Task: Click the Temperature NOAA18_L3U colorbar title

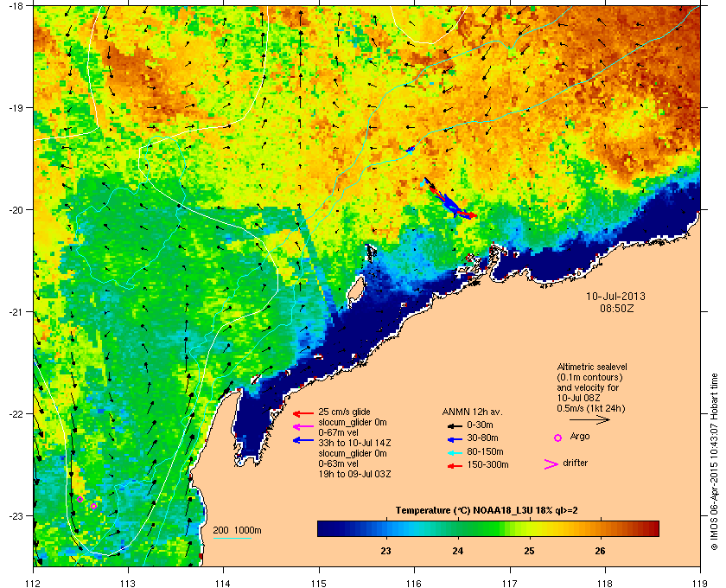Action: [487, 511]
